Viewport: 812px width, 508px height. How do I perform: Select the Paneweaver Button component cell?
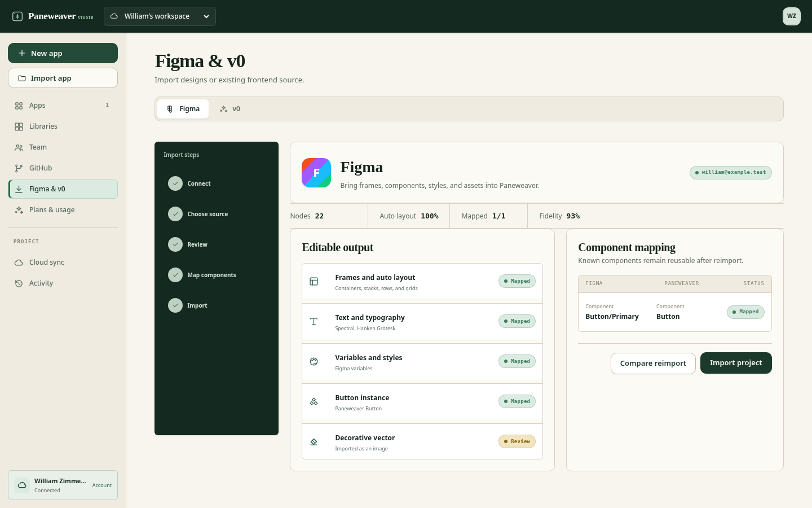[x=670, y=312]
